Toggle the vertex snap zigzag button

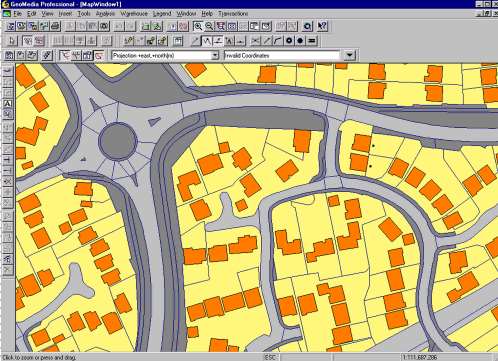[207, 41]
